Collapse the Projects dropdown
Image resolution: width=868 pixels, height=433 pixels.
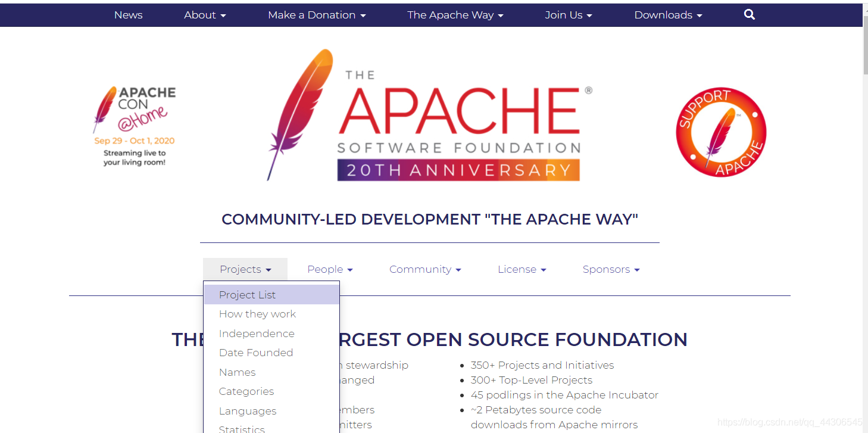click(245, 269)
